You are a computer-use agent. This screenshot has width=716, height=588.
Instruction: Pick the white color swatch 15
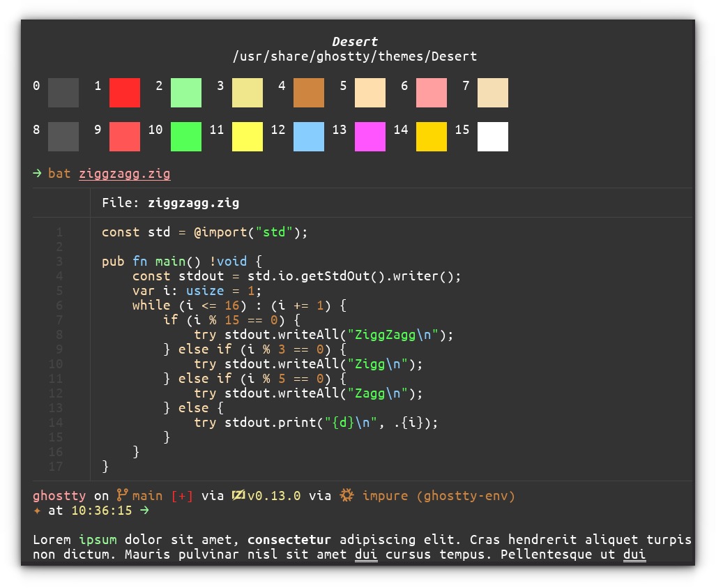point(493,137)
